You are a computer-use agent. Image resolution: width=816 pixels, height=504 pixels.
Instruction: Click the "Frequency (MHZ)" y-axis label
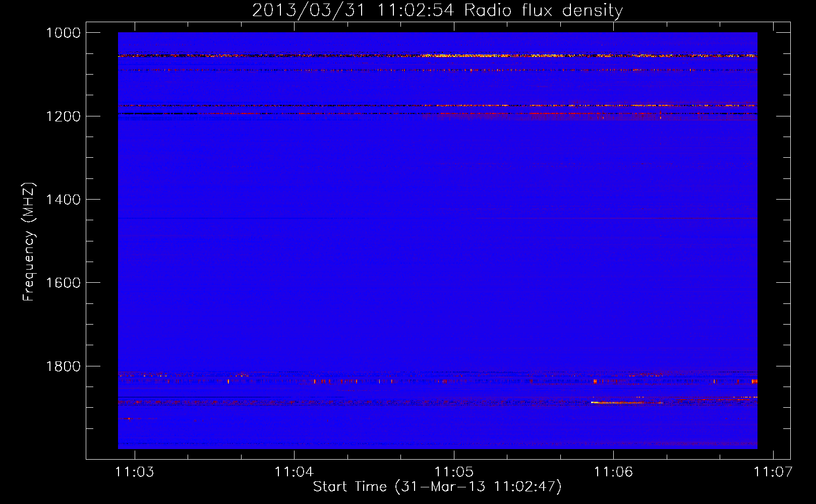29,242
